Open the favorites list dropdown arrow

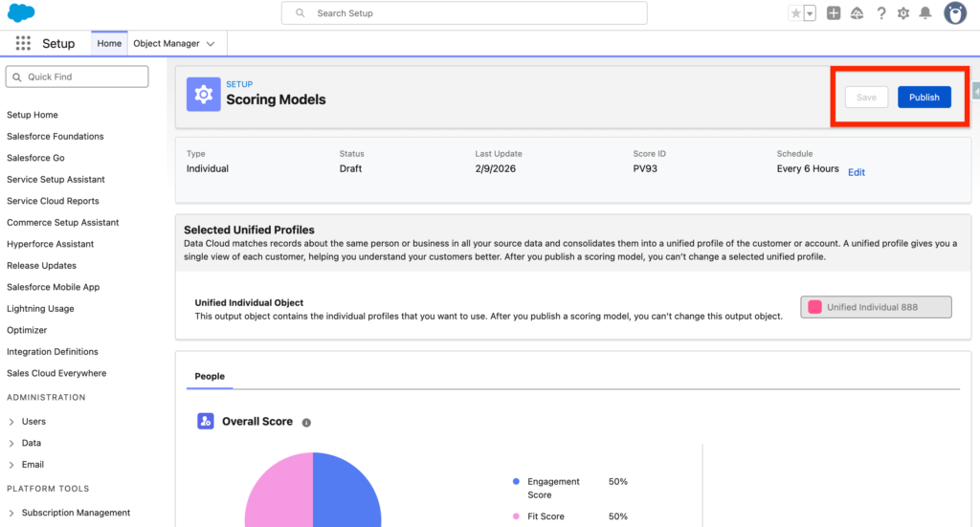pyautogui.click(x=810, y=13)
